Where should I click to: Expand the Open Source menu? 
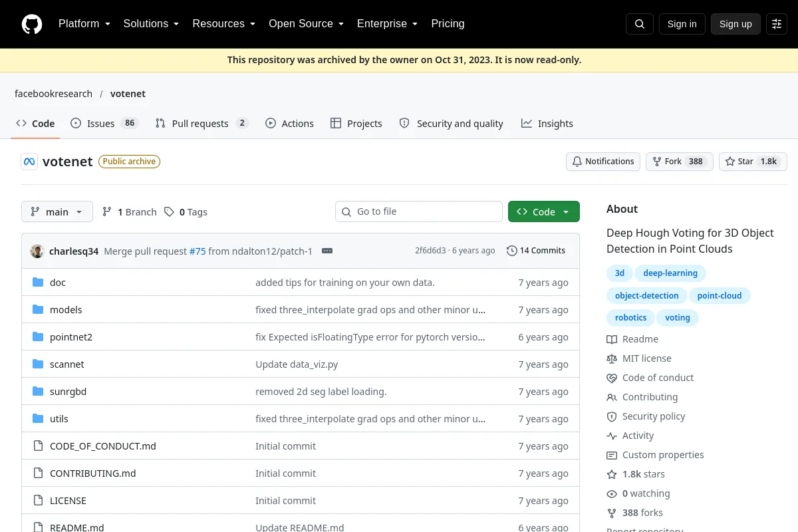[306, 24]
